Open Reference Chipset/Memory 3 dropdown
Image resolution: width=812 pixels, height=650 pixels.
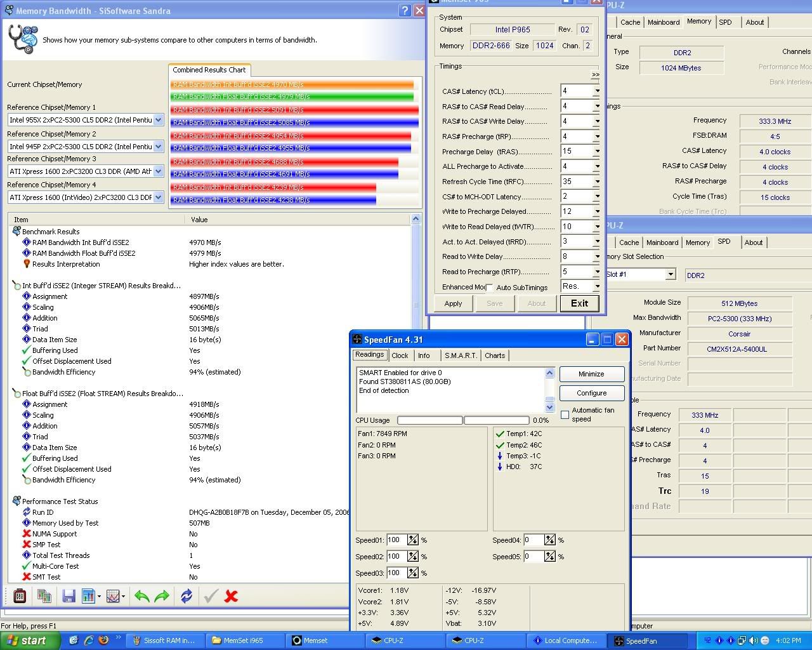[x=159, y=171]
